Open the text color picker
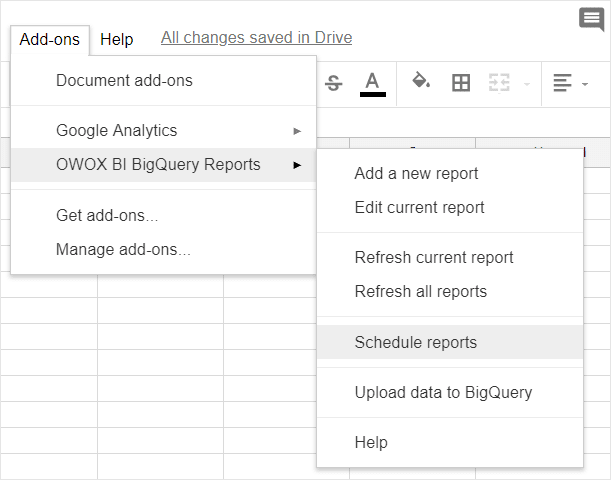Screen dimensions: 611x480 (373, 84)
